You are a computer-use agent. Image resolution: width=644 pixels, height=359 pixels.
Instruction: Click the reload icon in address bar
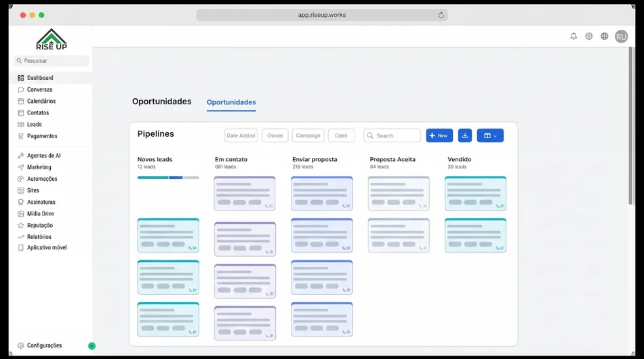pyautogui.click(x=441, y=15)
